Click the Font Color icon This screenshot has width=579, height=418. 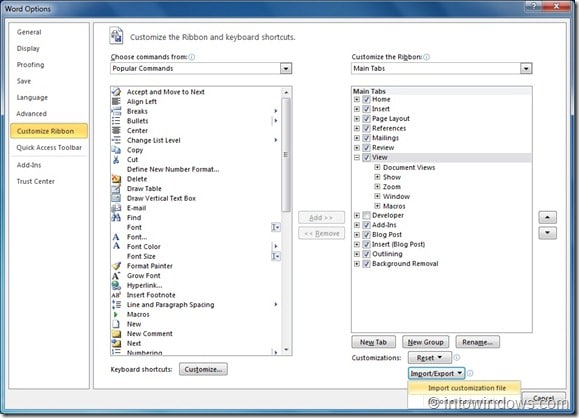point(116,246)
